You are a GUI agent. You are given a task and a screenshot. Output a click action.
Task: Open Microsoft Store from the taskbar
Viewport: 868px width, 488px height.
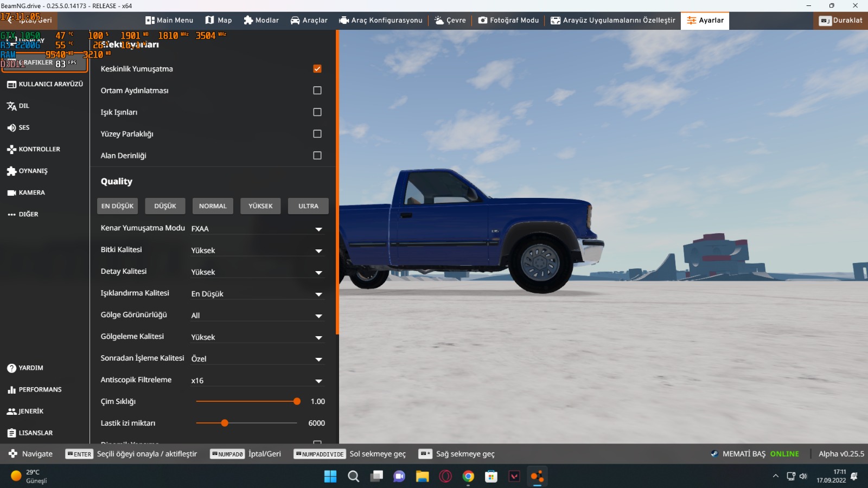(492, 476)
